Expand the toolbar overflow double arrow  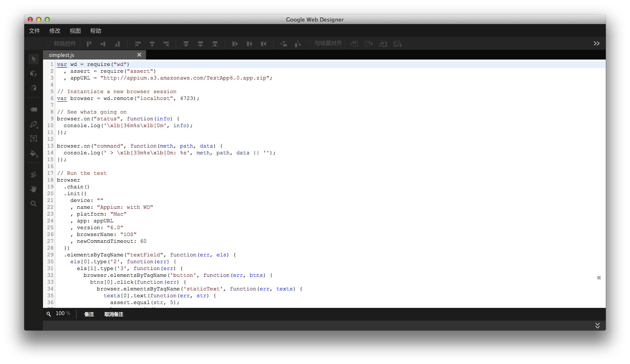click(x=596, y=43)
